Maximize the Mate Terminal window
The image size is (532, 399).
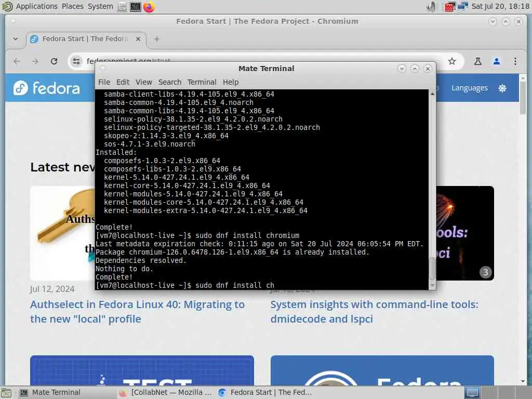click(415, 69)
